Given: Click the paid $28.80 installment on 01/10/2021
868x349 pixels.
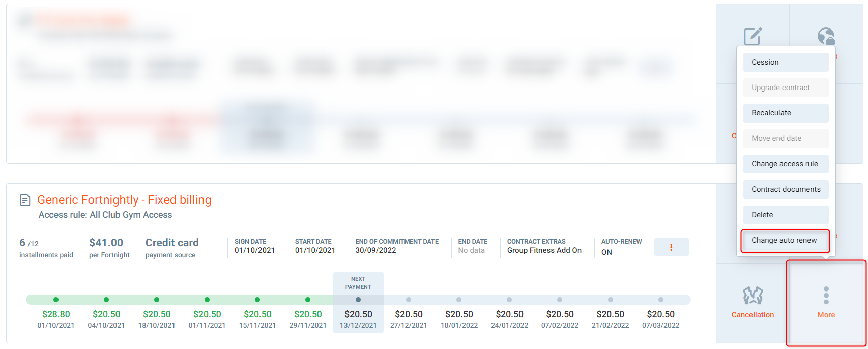Looking at the screenshot, I should (x=56, y=314).
